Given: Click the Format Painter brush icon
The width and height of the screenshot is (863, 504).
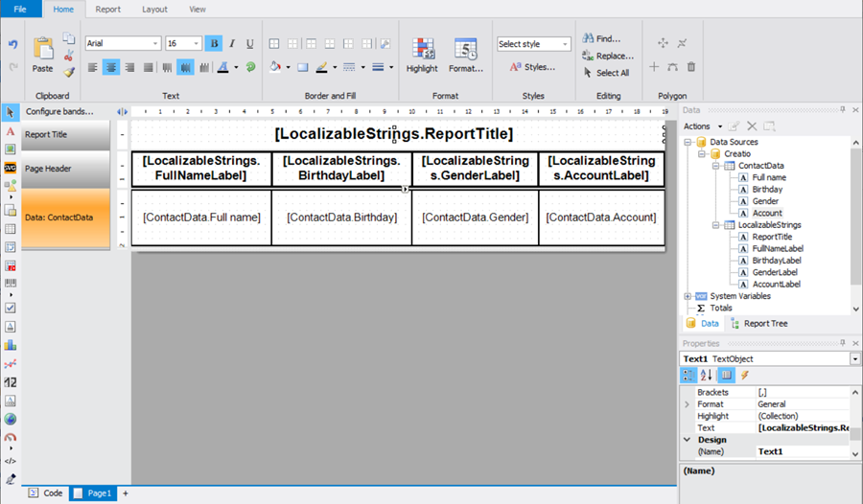Looking at the screenshot, I should click(x=69, y=72).
